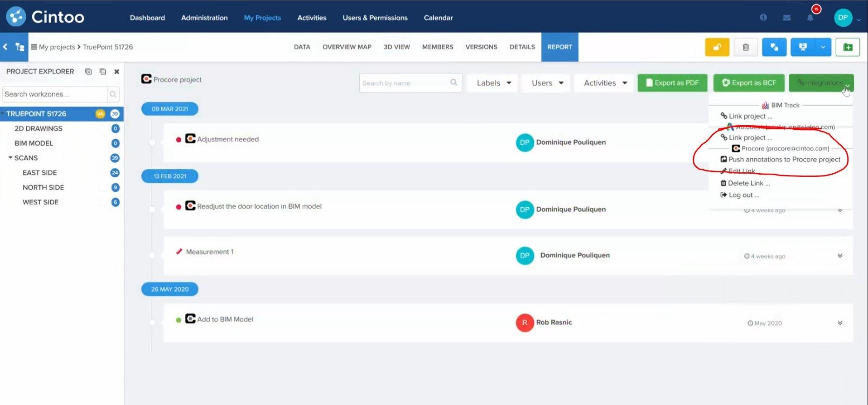Click Export as BCF button
Image resolution: width=868 pixels, height=405 pixels.
pos(749,83)
